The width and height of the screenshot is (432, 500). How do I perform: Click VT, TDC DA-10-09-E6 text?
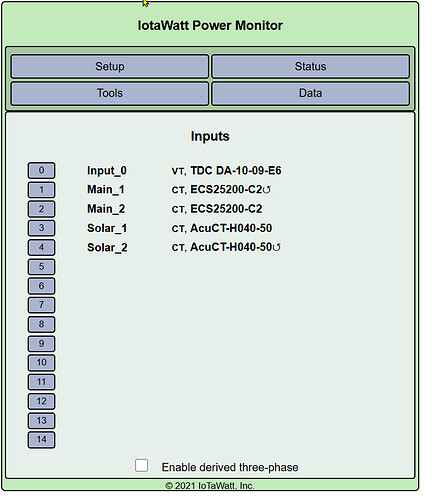pyautogui.click(x=226, y=171)
